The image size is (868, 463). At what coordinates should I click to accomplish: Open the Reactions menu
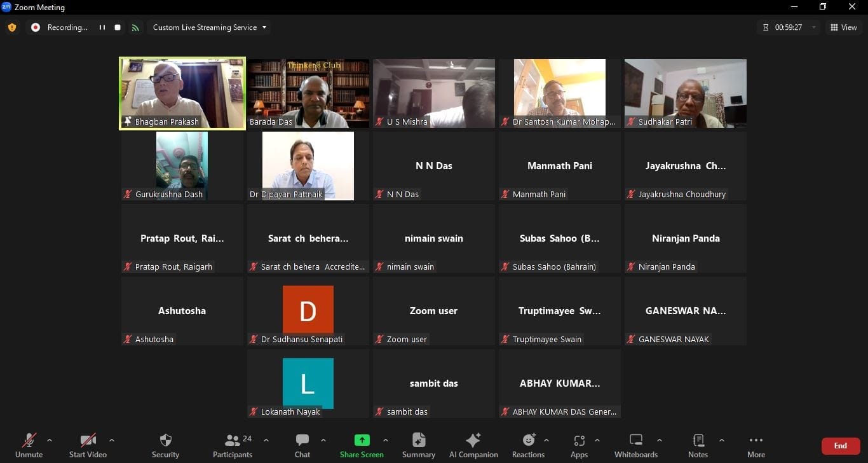pos(528,445)
